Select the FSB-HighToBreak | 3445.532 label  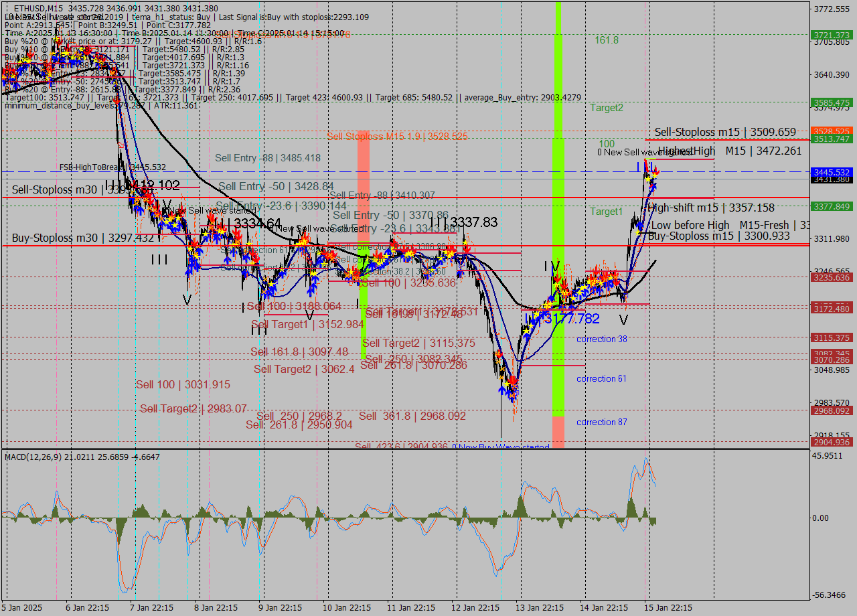pos(112,167)
